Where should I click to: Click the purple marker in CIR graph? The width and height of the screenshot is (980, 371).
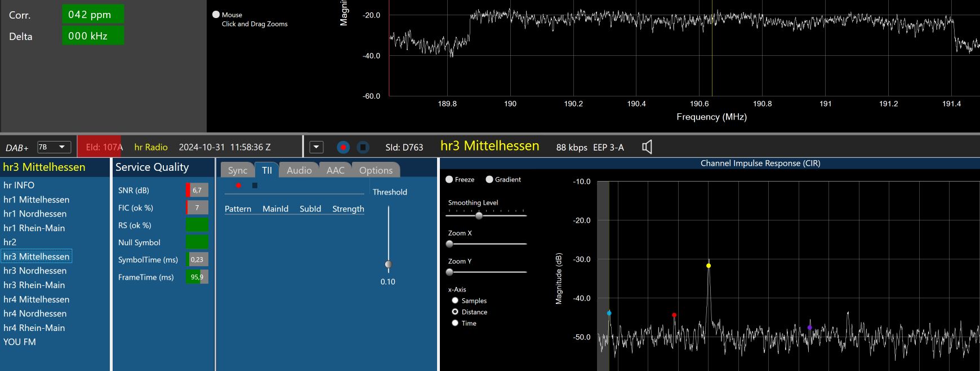pos(810,328)
